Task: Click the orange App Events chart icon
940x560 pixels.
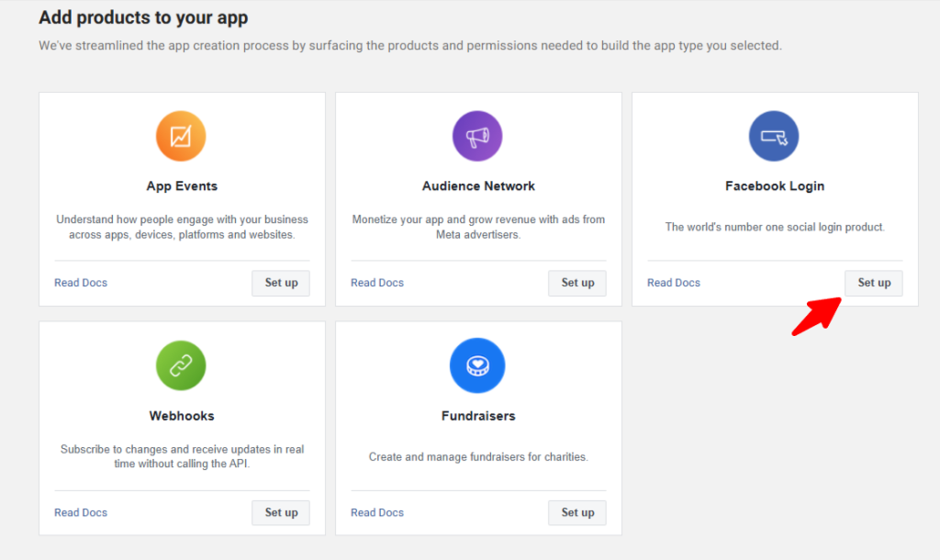Action: pyautogui.click(x=181, y=137)
